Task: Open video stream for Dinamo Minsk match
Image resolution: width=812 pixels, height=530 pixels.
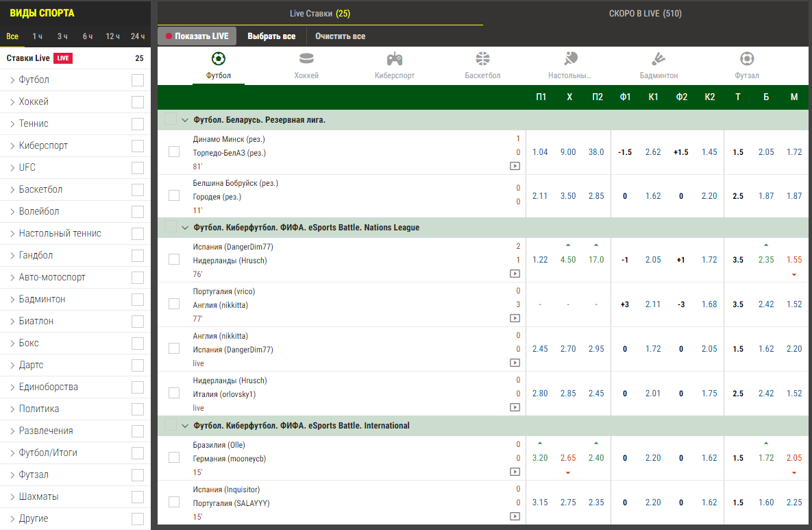Action: (x=515, y=166)
